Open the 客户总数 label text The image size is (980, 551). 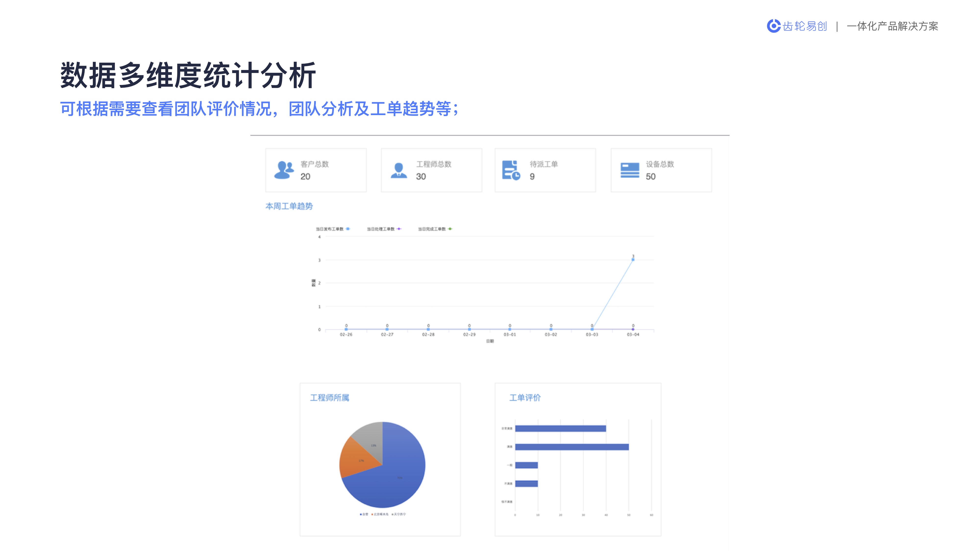314,164
